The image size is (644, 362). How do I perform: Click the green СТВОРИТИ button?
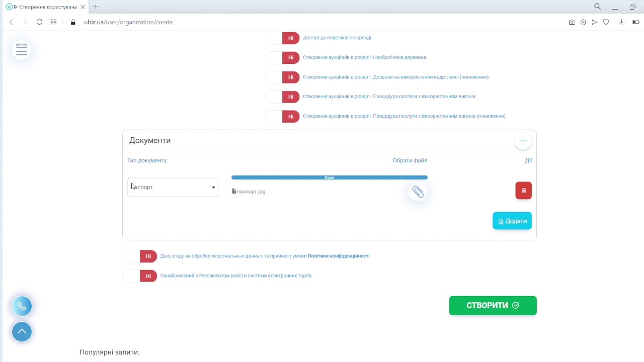click(493, 306)
